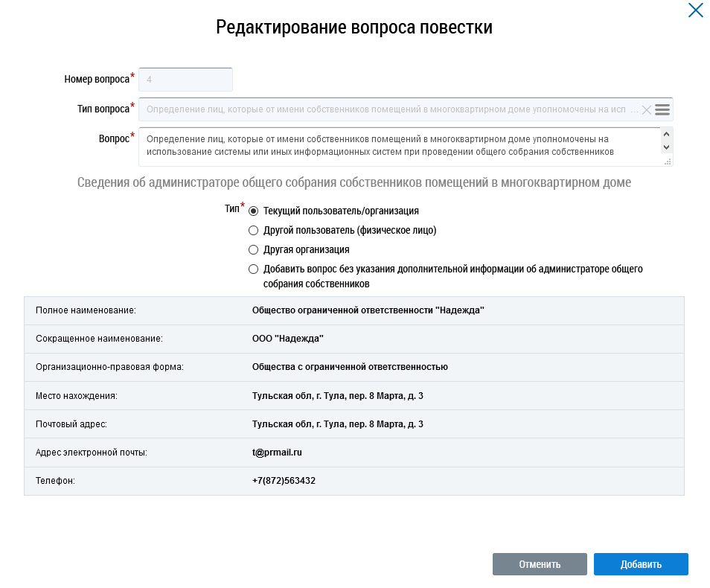The height and width of the screenshot is (588, 710).
Task: Select the 'Другая организация' radio button
Action: click(253, 250)
